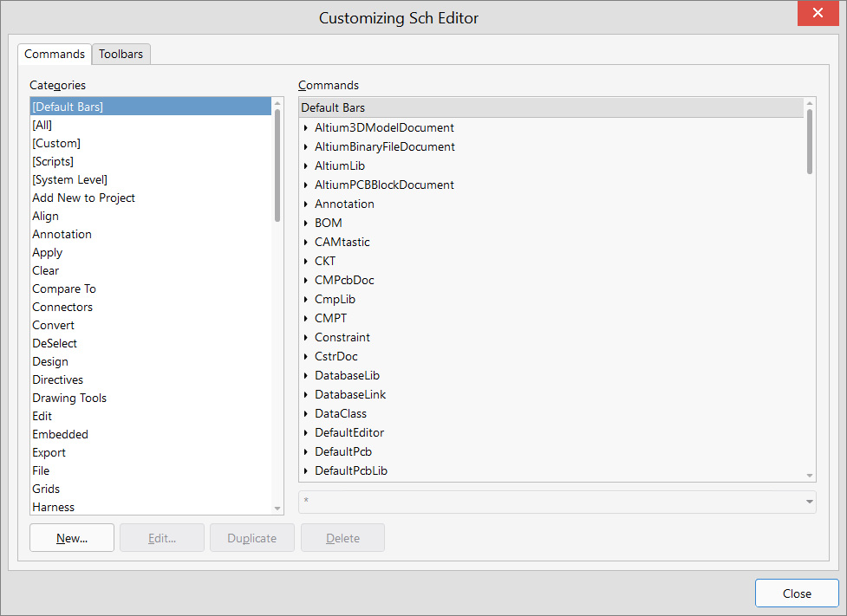The image size is (847, 616).
Task: Click Categories list scroll-up arrow
Action: (277, 103)
